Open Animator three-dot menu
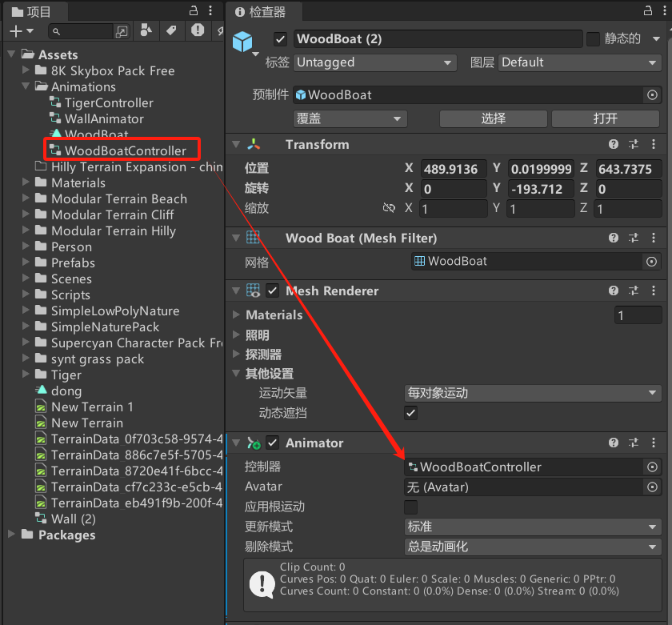The height and width of the screenshot is (625, 672). (653, 443)
